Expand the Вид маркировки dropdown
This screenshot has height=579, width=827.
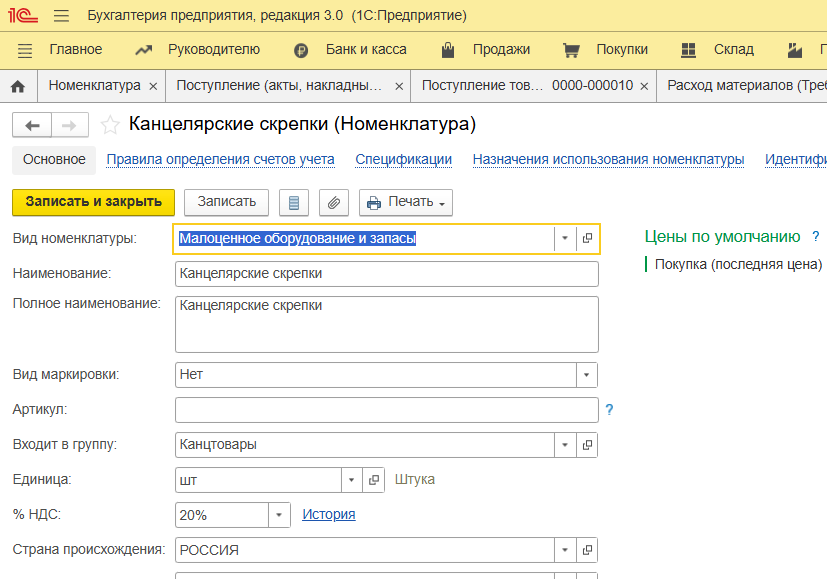tap(586, 375)
